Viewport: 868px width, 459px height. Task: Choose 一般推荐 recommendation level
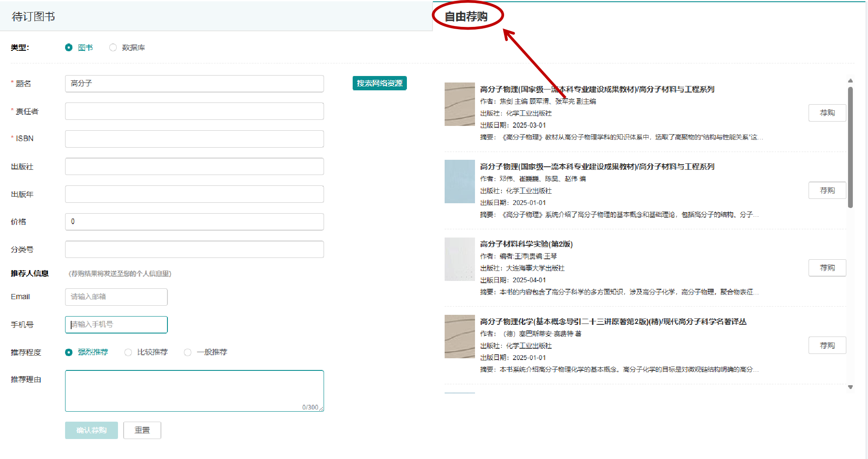pyautogui.click(x=188, y=352)
